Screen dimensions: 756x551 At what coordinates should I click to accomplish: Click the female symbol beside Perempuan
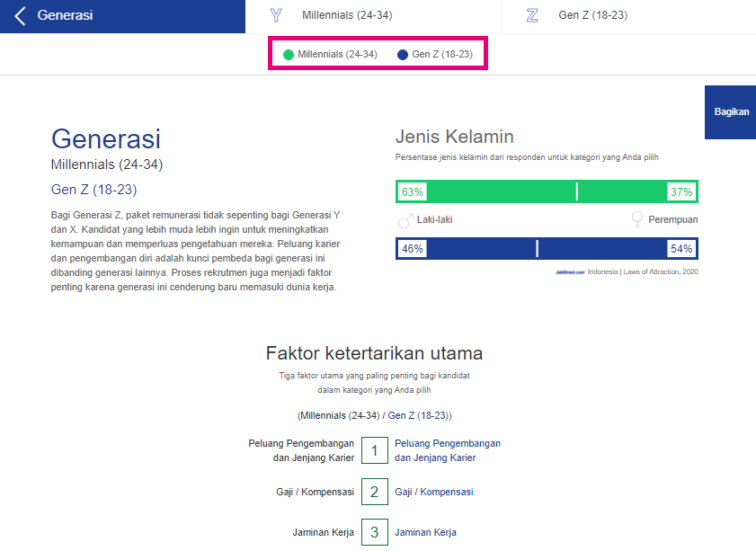(637, 219)
